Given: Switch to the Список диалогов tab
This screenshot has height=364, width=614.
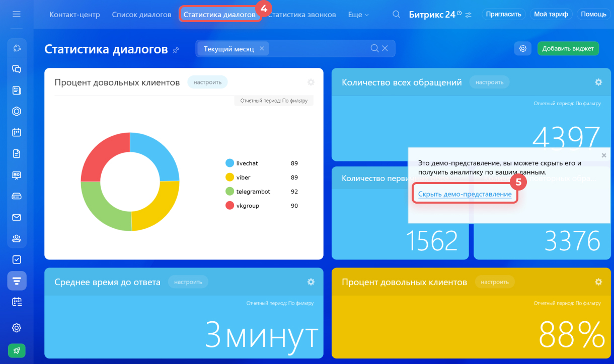Looking at the screenshot, I should pyautogui.click(x=141, y=15).
